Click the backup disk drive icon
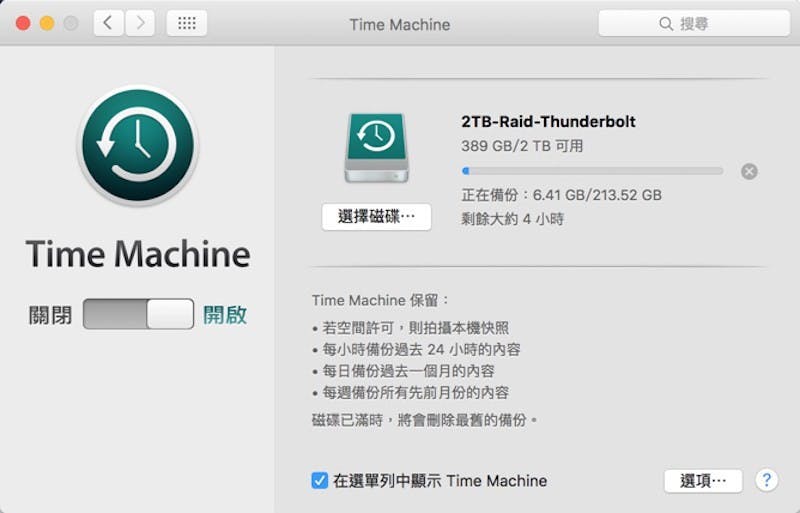Screen dimensions: 800x513 tap(377, 148)
